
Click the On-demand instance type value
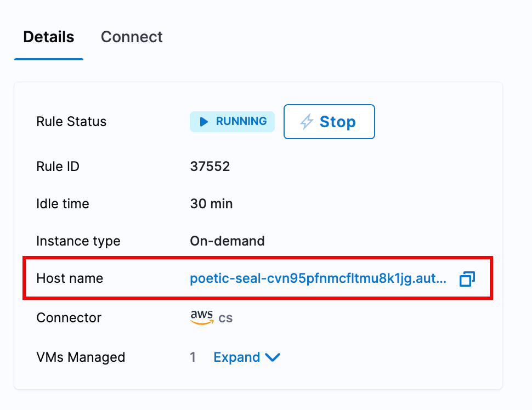[x=227, y=241]
